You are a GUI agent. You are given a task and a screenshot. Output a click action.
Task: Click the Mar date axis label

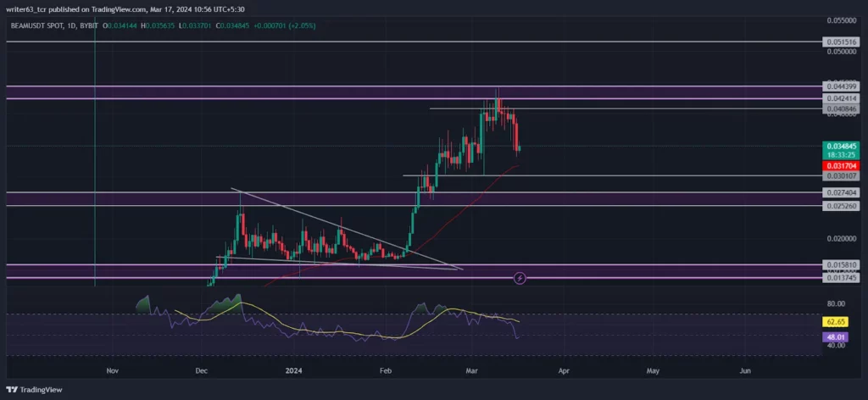click(x=471, y=370)
